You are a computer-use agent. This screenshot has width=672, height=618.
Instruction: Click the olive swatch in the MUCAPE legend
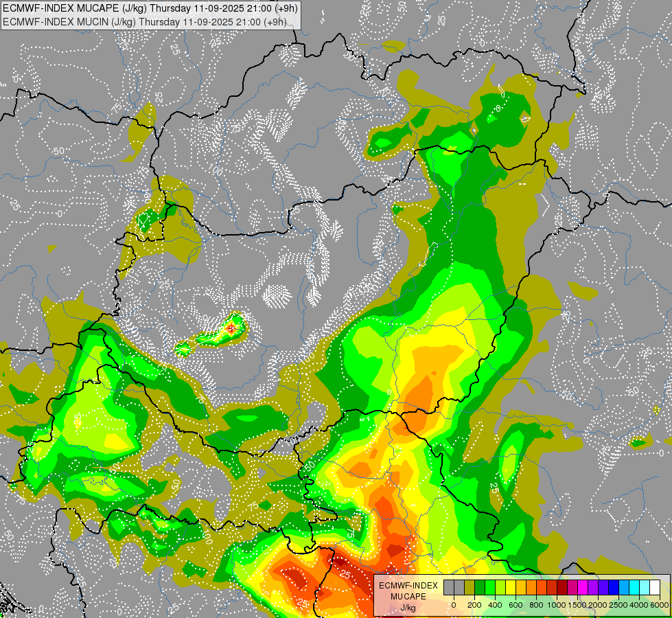coord(470,588)
